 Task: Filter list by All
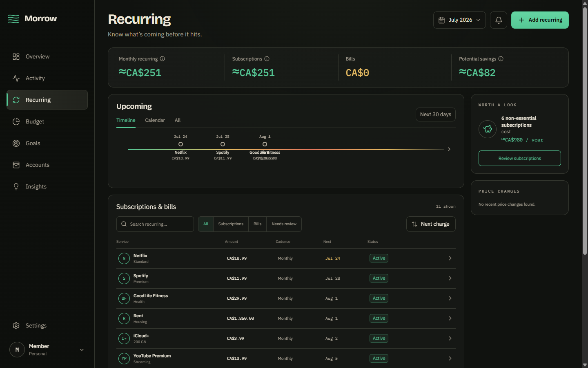click(206, 224)
